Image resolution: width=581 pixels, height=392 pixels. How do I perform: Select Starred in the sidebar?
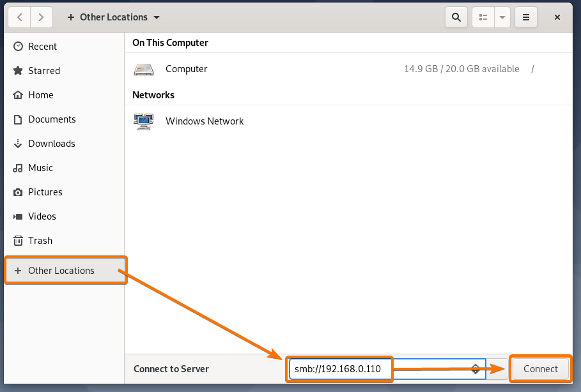43,71
